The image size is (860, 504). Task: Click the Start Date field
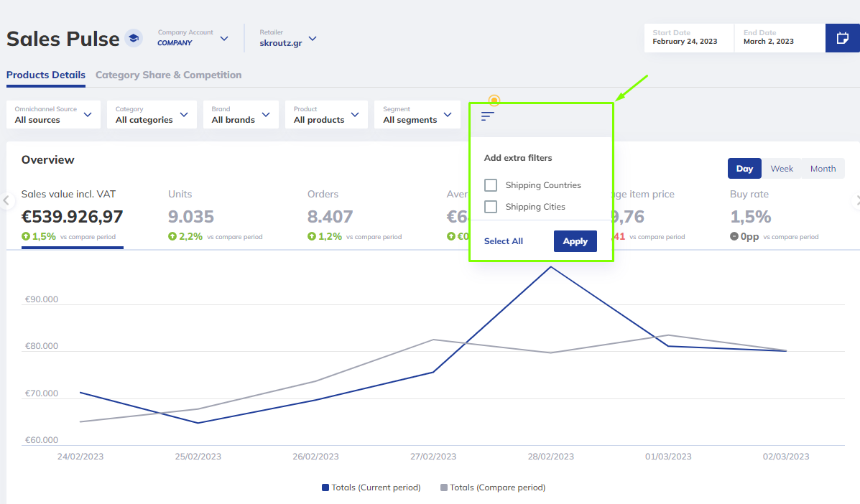(x=688, y=38)
